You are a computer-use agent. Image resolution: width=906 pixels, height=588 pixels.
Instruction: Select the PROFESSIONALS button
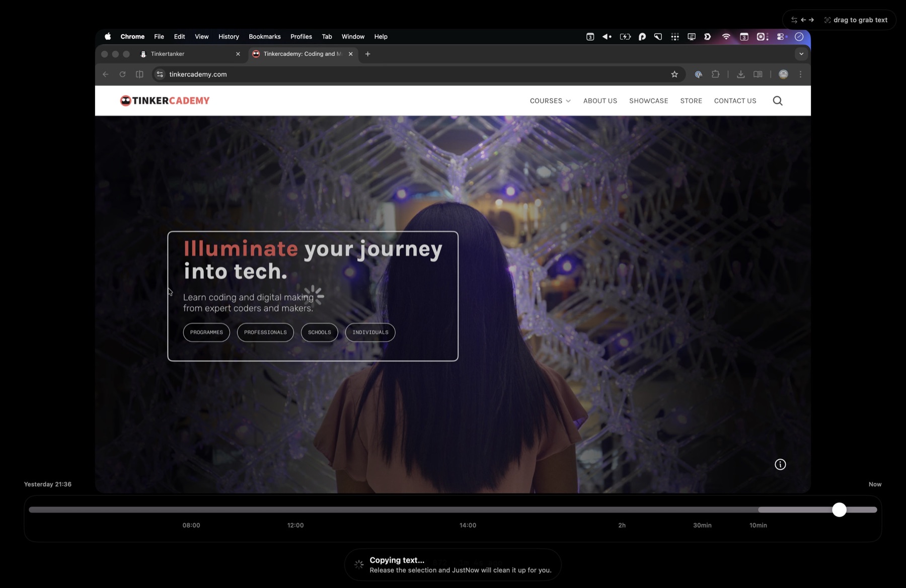tap(265, 332)
